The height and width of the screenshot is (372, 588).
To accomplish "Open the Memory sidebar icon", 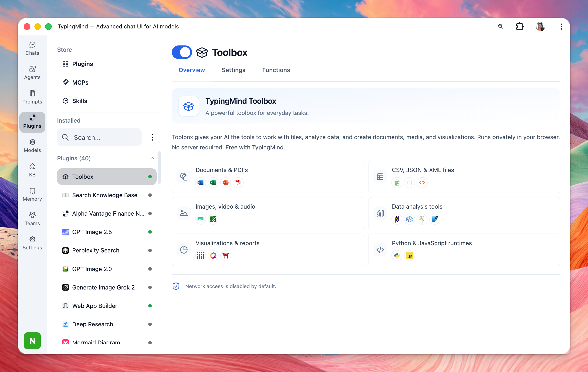I will 32,195.
